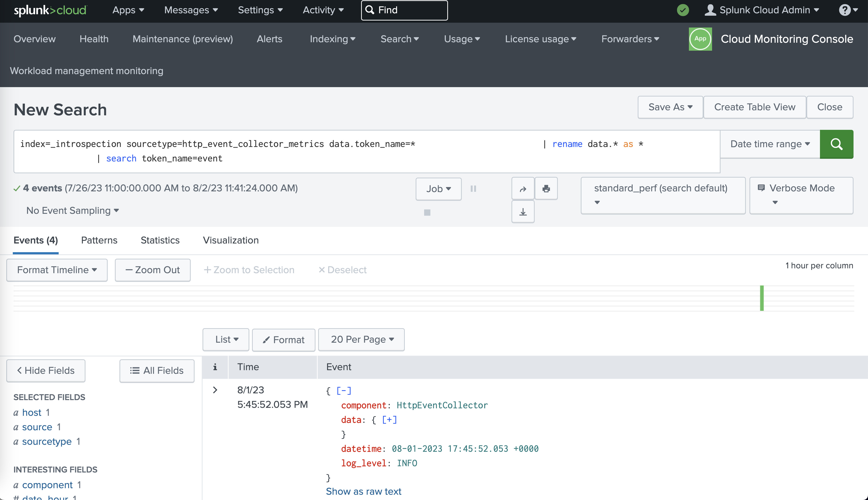Expand the Usage menu

click(462, 39)
